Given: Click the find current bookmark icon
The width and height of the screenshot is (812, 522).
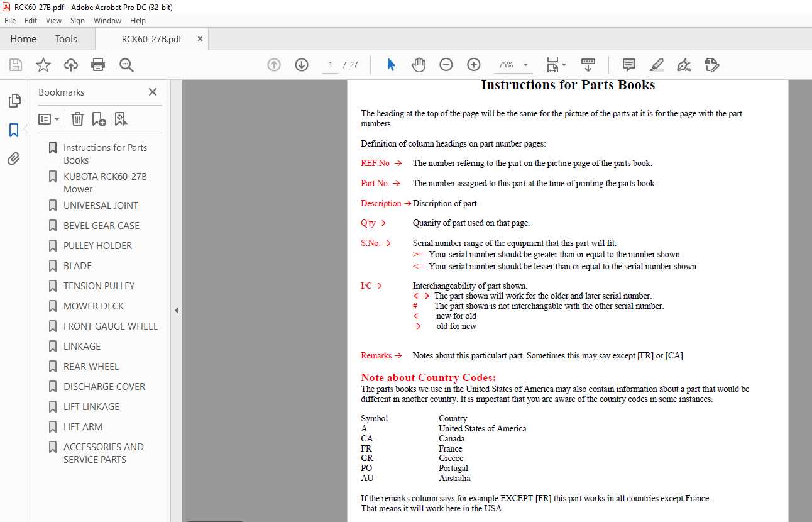Looking at the screenshot, I should (121, 119).
